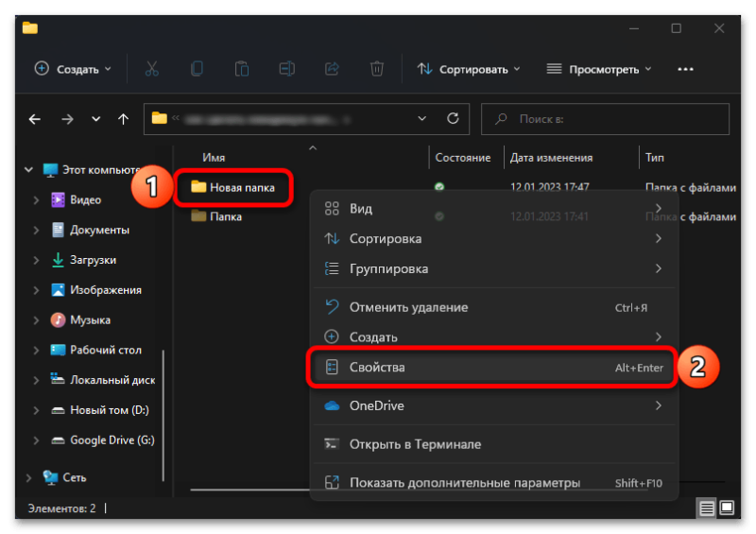Viewport: 756px width, 534px height.
Task: Click the Share icon in toolbar
Action: coord(332,69)
